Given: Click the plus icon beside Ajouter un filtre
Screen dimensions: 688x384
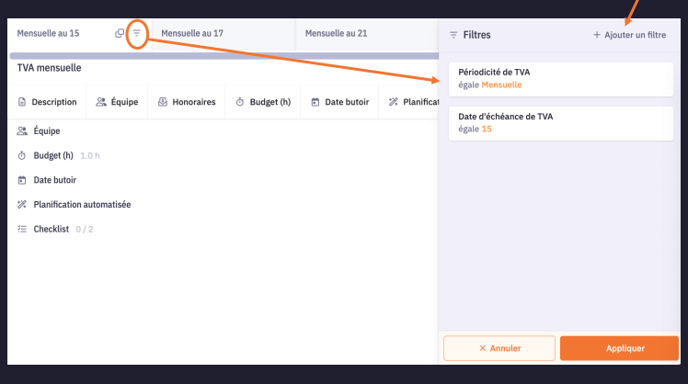Looking at the screenshot, I should 597,35.
